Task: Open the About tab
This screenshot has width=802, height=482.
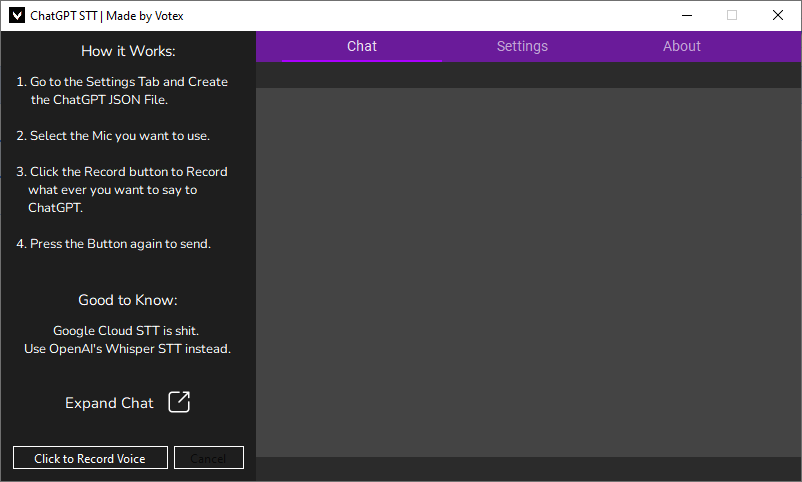Action: coord(682,46)
